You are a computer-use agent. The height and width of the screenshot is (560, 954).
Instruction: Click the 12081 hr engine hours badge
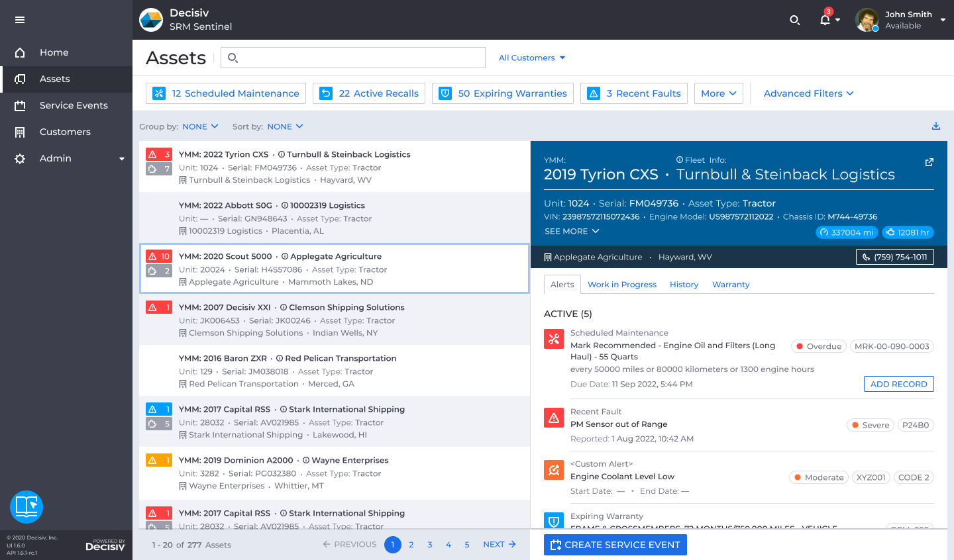click(x=908, y=232)
